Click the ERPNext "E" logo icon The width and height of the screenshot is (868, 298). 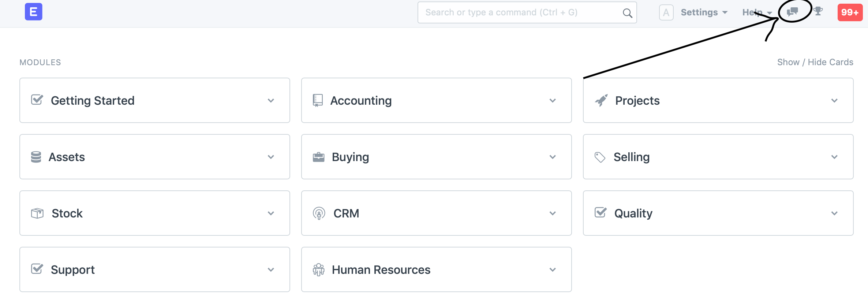pyautogui.click(x=33, y=12)
